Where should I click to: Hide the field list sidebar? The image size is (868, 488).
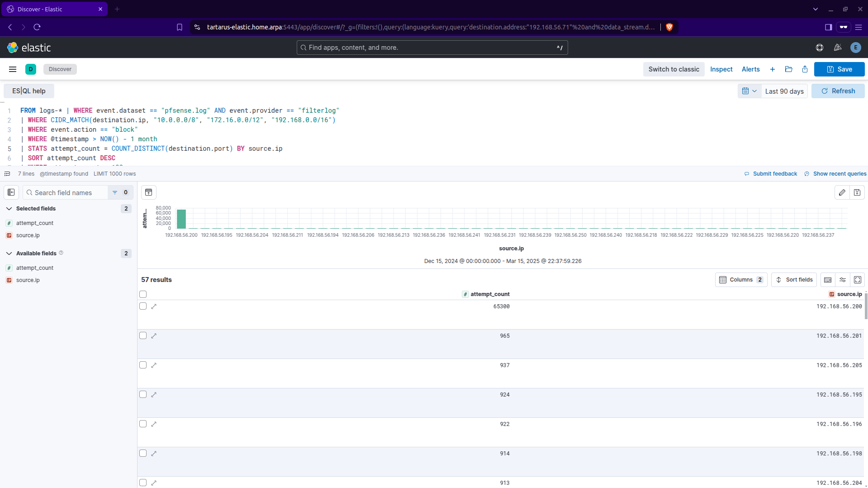coord(11,192)
